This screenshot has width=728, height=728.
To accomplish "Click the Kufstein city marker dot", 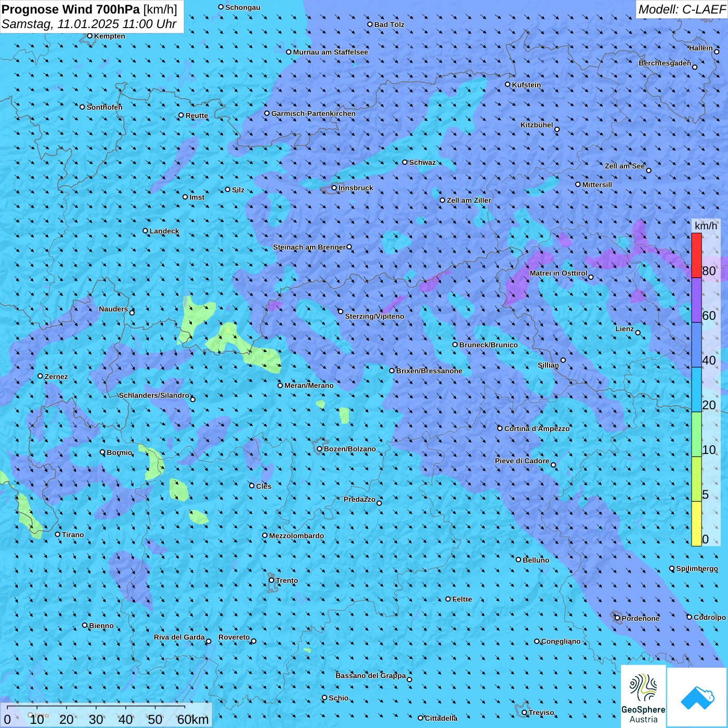I will pyautogui.click(x=508, y=84).
